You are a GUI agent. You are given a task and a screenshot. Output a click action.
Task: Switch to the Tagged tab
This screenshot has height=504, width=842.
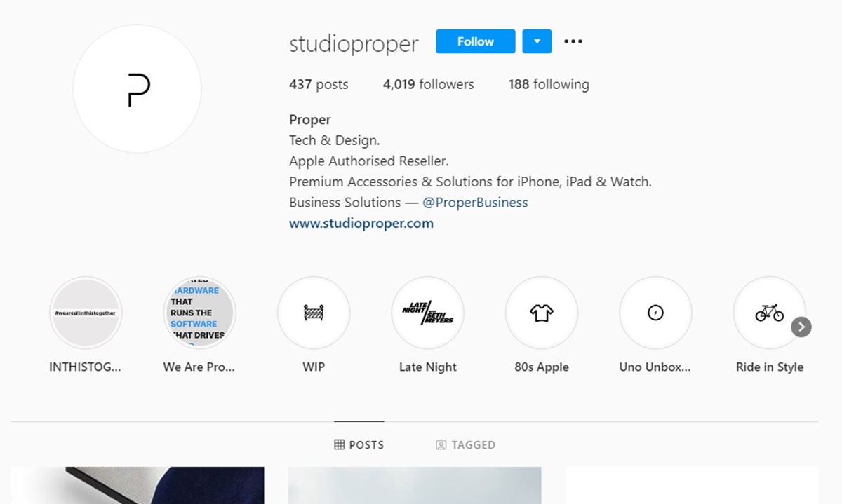tap(465, 444)
